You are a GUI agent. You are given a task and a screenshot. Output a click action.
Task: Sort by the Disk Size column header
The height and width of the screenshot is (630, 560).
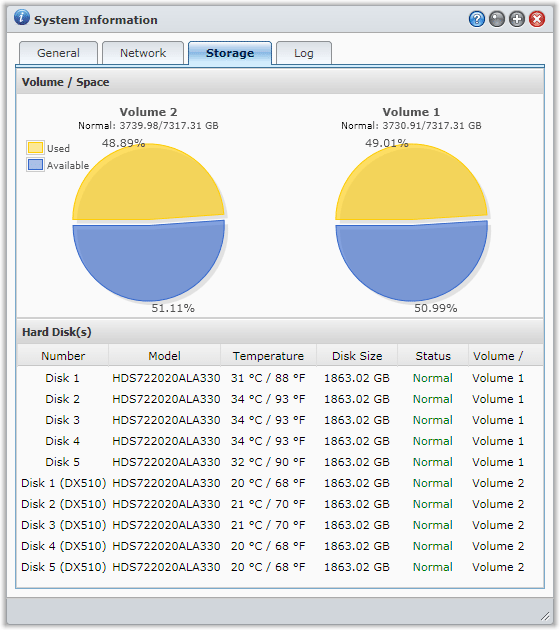coord(357,356)
